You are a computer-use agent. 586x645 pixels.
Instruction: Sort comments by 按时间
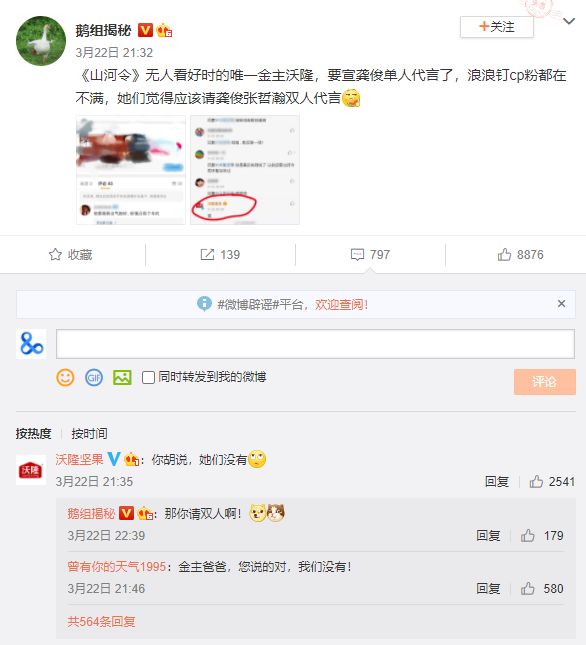(x=89, y=433)
